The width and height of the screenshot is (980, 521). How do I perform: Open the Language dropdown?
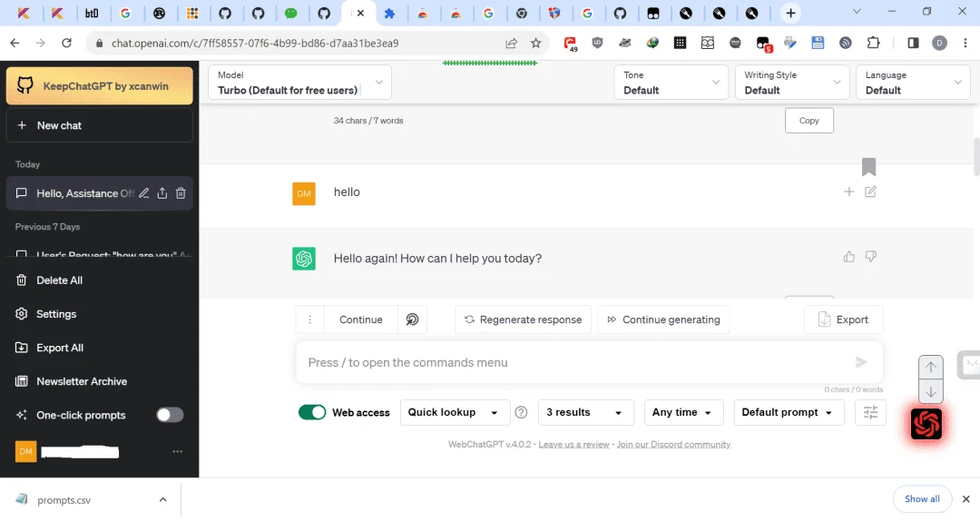[x=913, y=83]
